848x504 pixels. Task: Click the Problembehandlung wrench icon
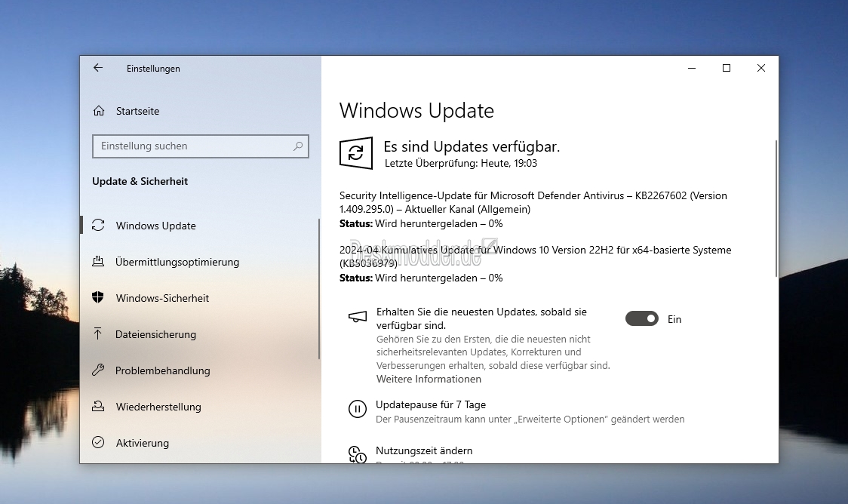click(x=98, y=370)
